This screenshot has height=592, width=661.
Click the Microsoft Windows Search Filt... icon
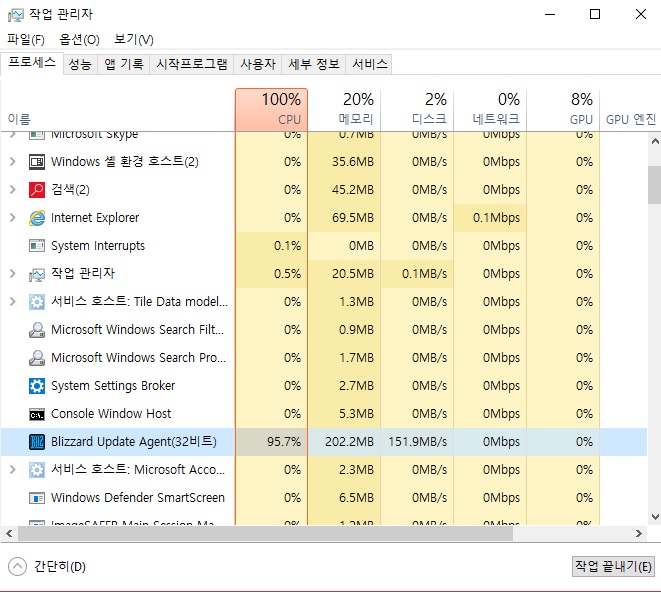(x=37, y=330)
